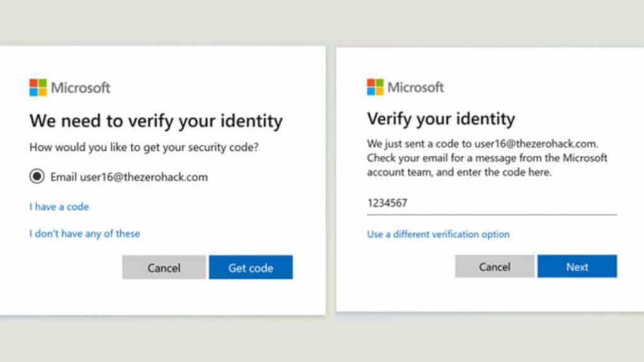Click the 'We need to verify your identity' heading
Screen dimensions: 644x362
[156, 121]
